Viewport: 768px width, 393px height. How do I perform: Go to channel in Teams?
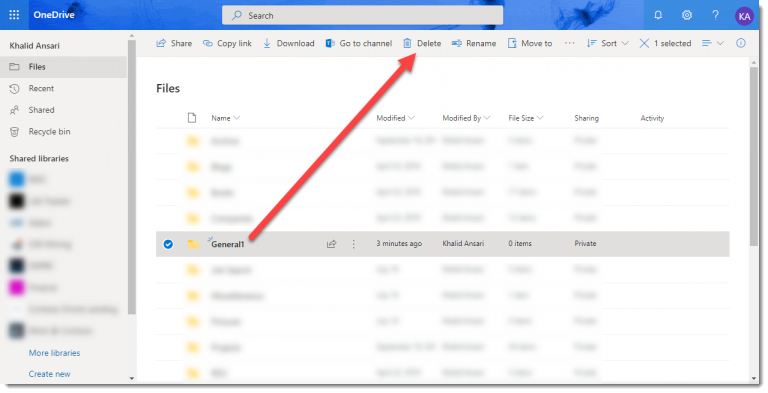(x=359, y=43)
